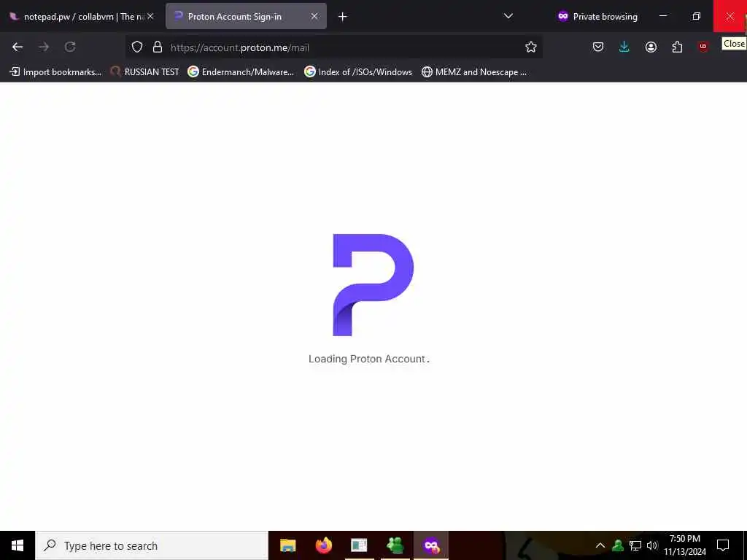Image resolution: width=747 pixels, height=560 pixels.
Task: Open Import bookmarks... item
Action: coord(55,72)
